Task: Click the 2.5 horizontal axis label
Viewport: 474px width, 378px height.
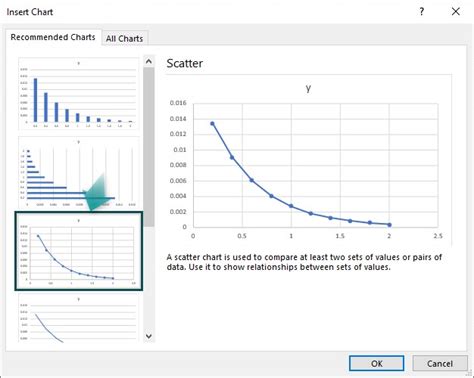Action: tap(438, 236)
